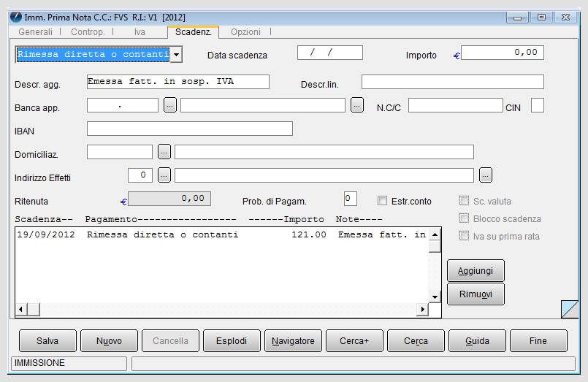
Task: Focus the Importo amount field
Action: [503, 53]
